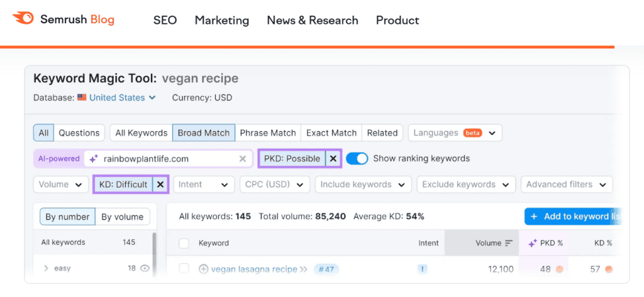Viewport: 644px width, 297px height.
Task: Sort by the KD % column header
Action: (603, 243)
